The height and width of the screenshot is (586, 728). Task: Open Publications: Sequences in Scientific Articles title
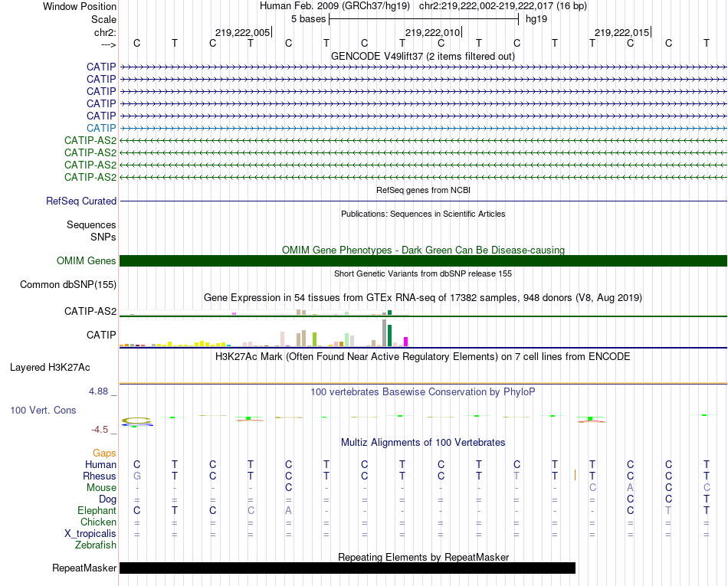[423, 214]
